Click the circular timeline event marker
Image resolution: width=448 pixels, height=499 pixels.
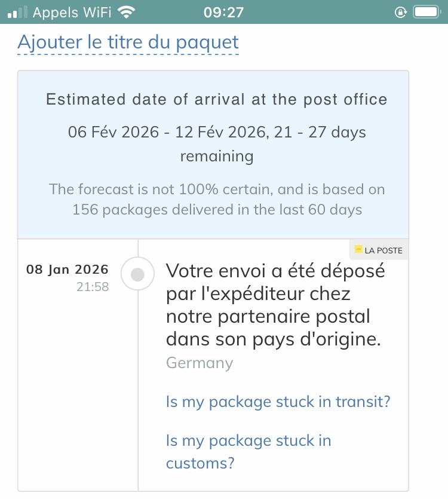pyautogui.click(x=138, y=274)
